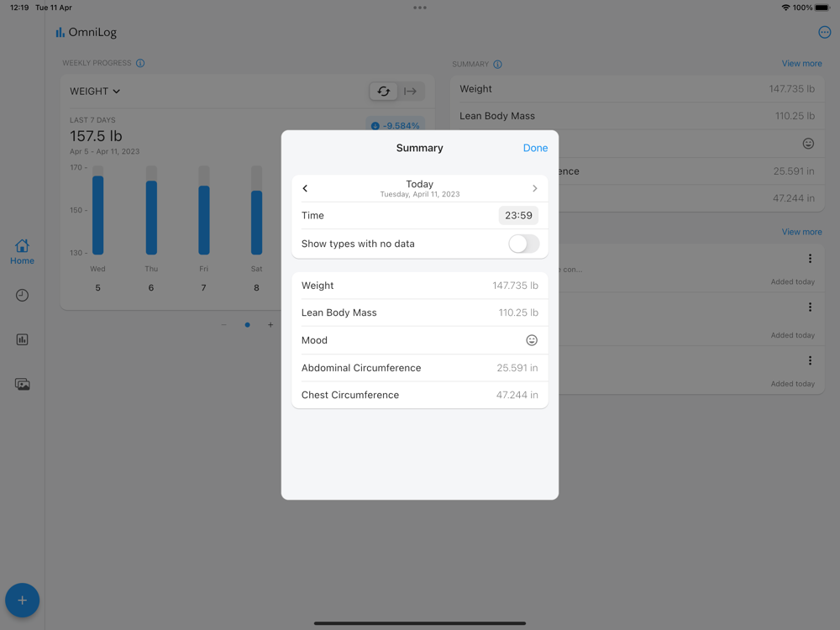Open the Photos gallery icon in sidebar
Viewport: 840px width, 630px height.
click(22, 384)
